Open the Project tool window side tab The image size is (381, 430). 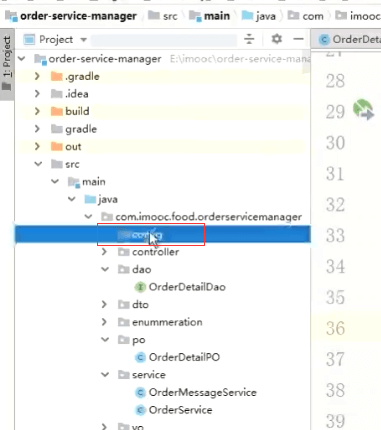(x=7, y=64)
